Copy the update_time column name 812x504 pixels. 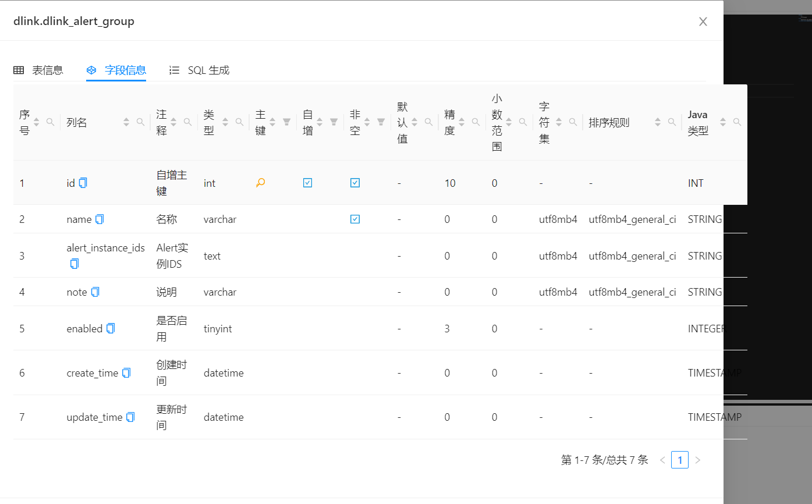click(130, 417)
